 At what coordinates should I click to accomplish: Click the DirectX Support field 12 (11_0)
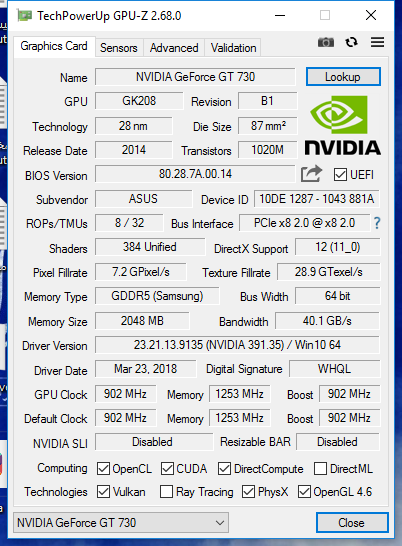338,247
